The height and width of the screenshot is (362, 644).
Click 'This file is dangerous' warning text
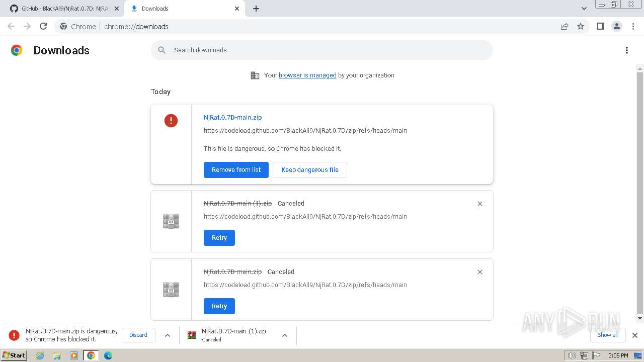click(272, 148)
